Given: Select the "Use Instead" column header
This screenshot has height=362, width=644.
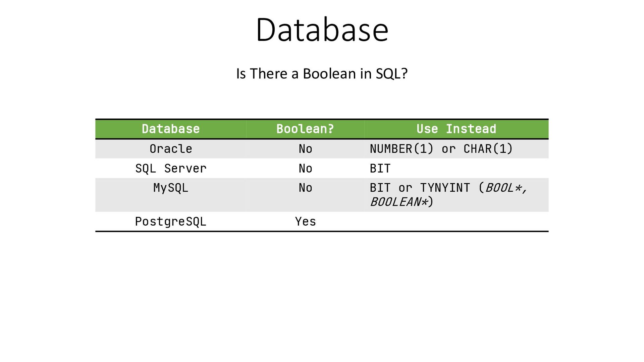Looking at the screenshot, I should pyautogui.click(x=456, y=129).
